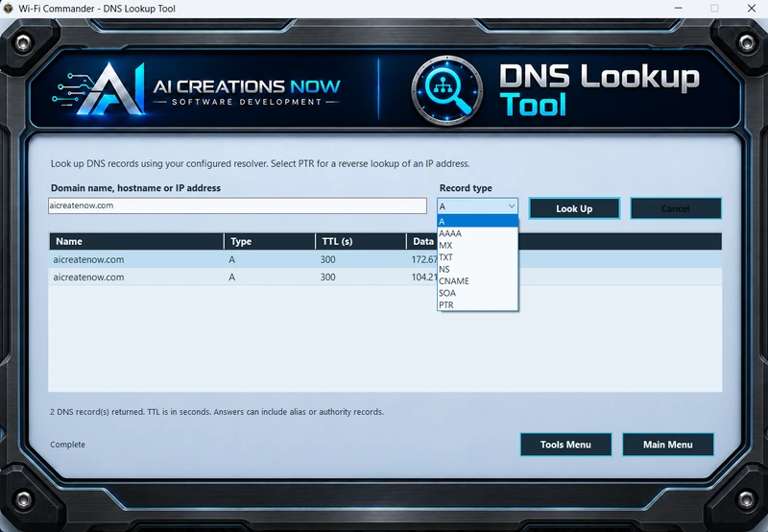Viewport: 768px width, 532px height.
Task: Minimize the Wi-Fi Commander window
Action: [679, 9]
